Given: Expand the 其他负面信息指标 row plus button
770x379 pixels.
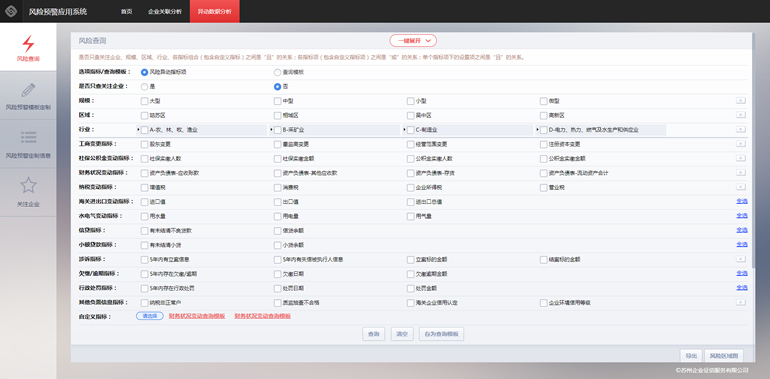Looking at the screenshot, I should click(x=741, y=302).
